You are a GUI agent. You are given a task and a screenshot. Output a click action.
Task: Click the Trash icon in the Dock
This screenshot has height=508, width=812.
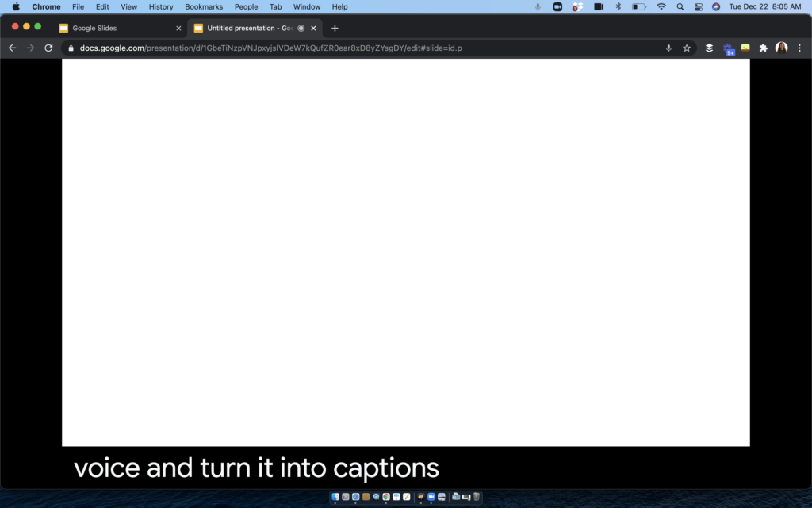point(477,498)
